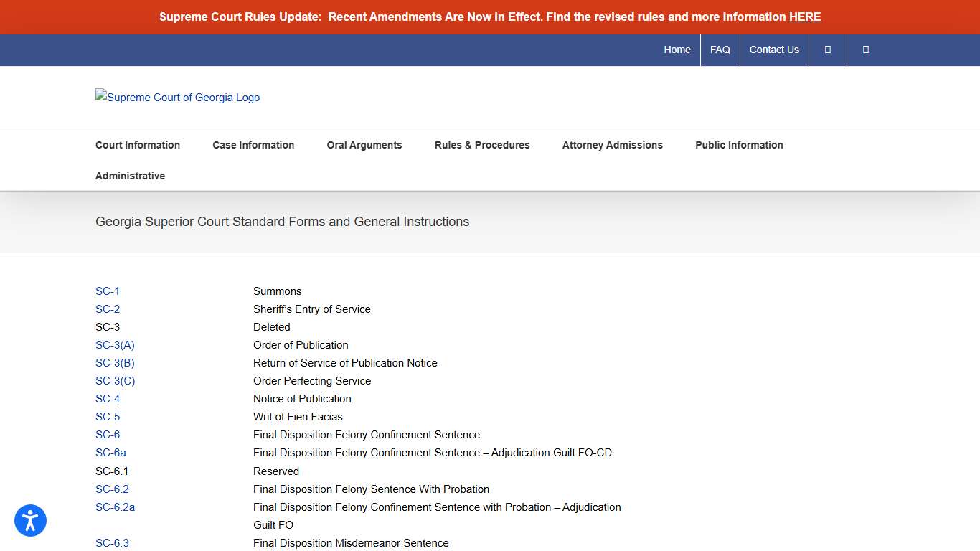
Task: Click the rightmost icon in the top navigation
Action: point(865,50)
